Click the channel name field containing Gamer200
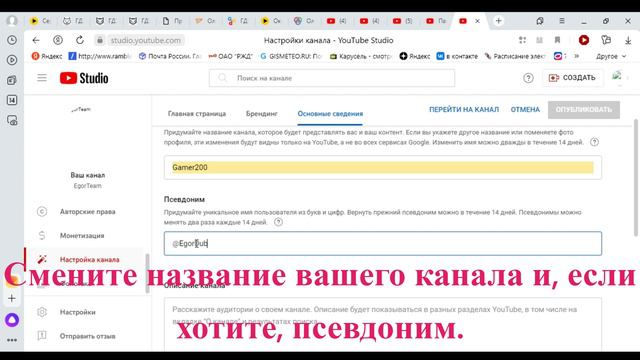This screenshot has height=360, width=640. click(x=382, y=167)
